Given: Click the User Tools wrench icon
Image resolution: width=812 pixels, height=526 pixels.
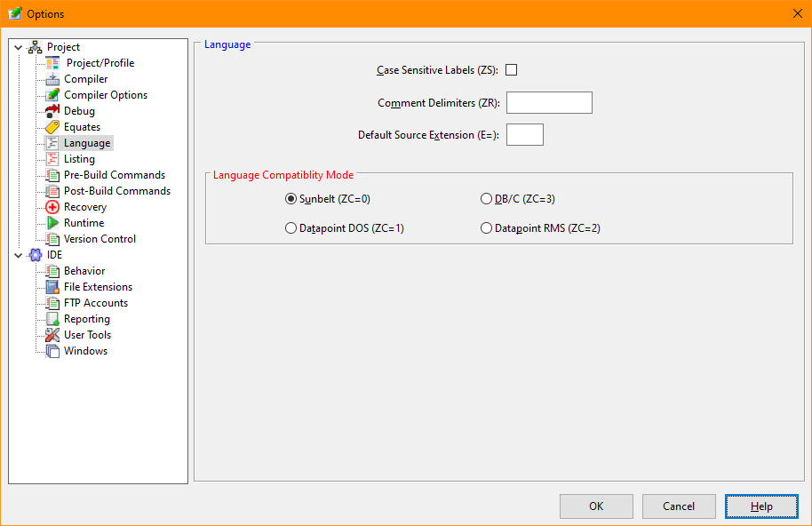Looking at the screenshot, I should pos(52,335).
